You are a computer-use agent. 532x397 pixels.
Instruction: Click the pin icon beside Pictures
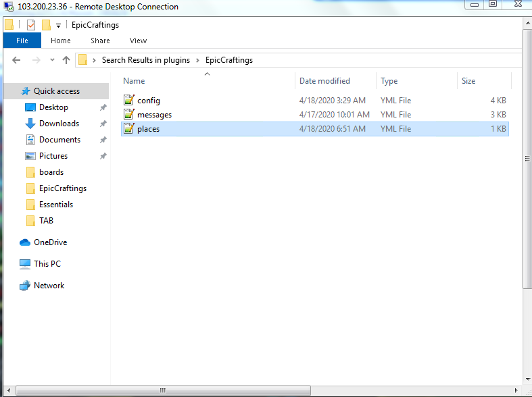pyautogui.click(x=103, y=156)
